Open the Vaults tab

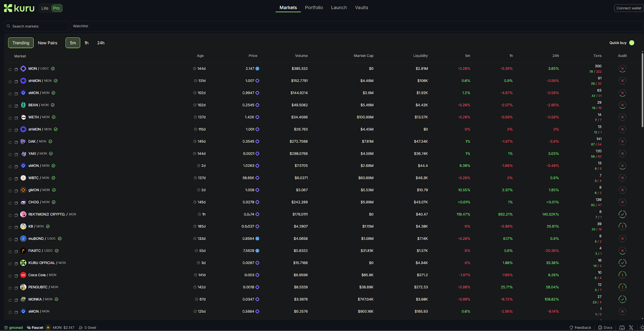[361, 8]
